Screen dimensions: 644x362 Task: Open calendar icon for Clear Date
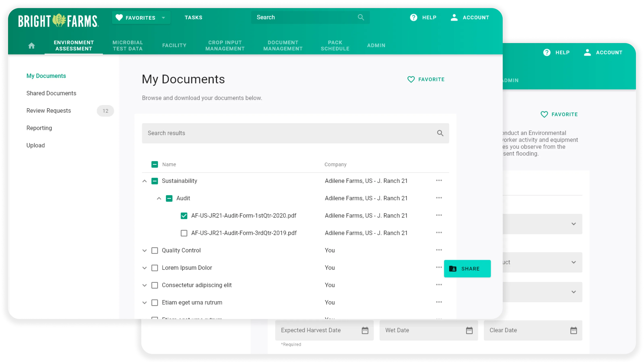coord(574,330)
